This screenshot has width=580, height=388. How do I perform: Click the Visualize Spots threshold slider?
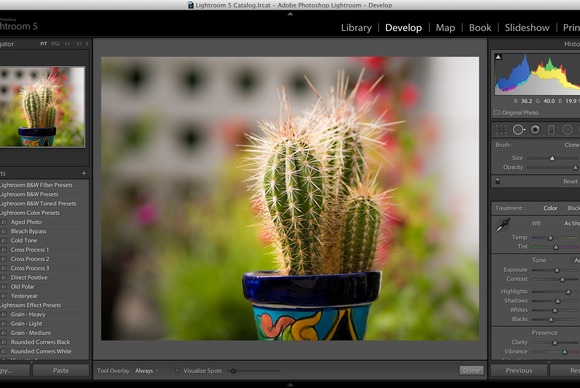pyautogui.click(x=233, y=371)
